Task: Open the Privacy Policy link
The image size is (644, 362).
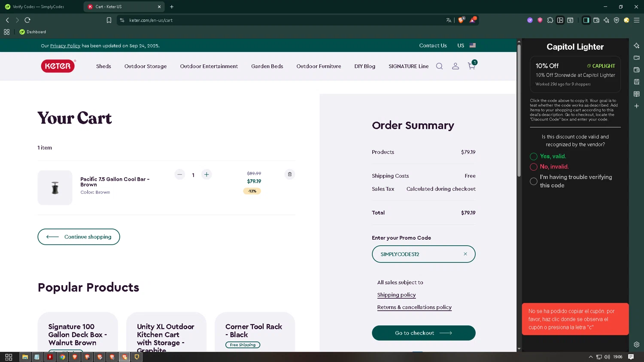Action: pyautogui.click(x=65, y=46)
